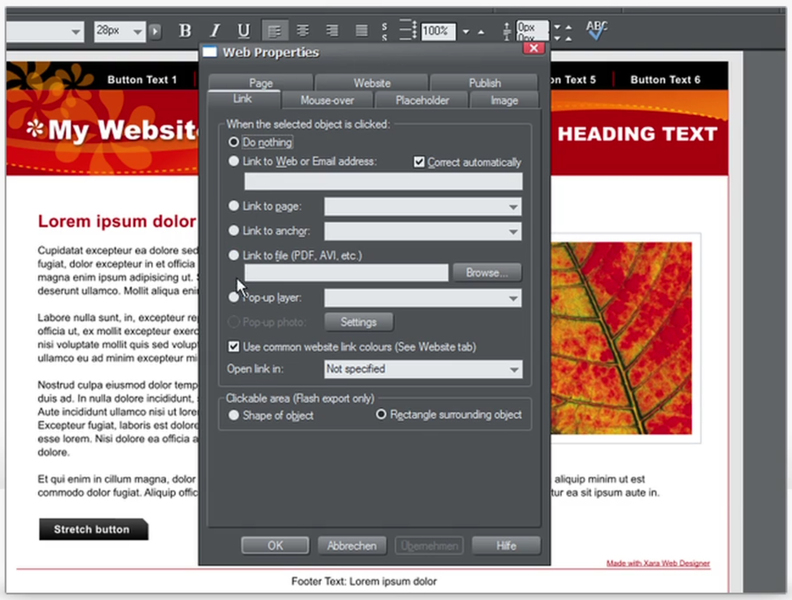
Task: Switch to the Page tab
Action: [x=261, y=83]
